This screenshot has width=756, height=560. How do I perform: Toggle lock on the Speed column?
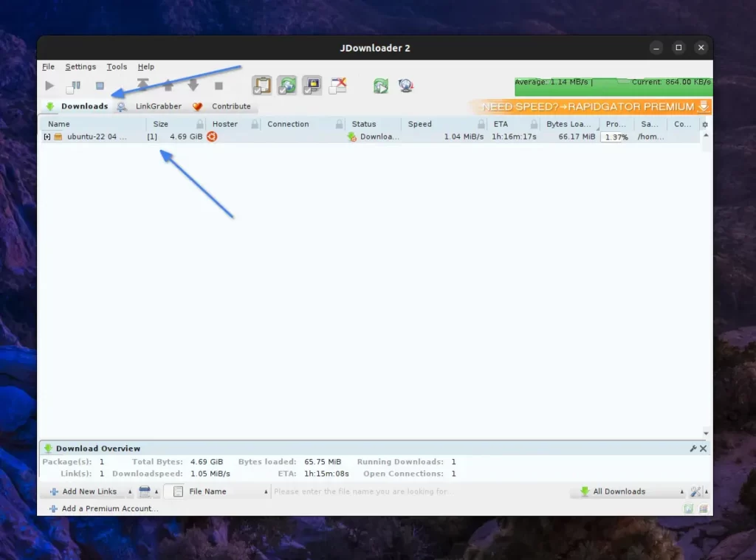point(481,125)
